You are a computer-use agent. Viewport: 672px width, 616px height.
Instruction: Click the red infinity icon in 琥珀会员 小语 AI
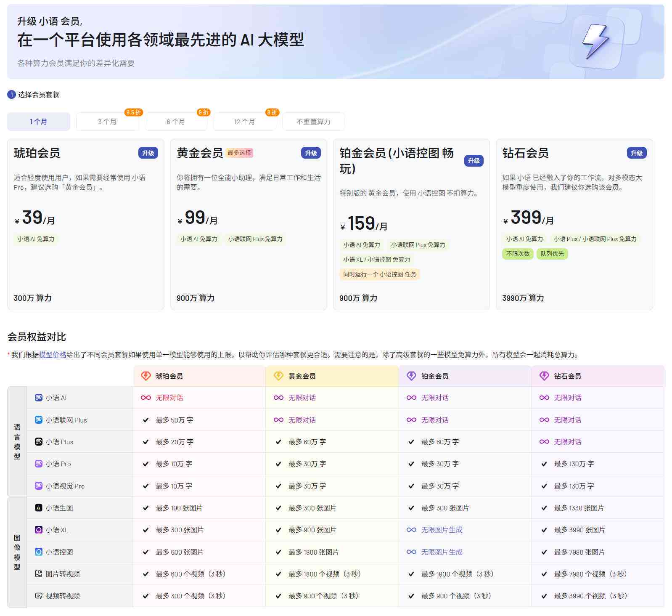point(146,398)
